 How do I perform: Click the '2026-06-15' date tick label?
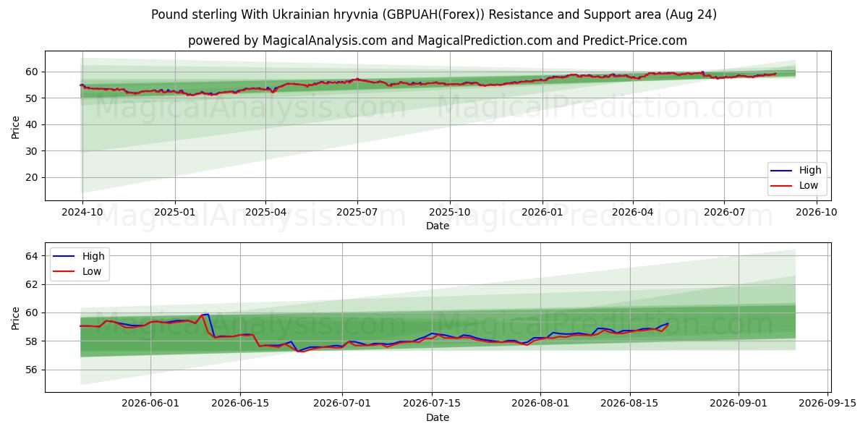pos(240,405)
